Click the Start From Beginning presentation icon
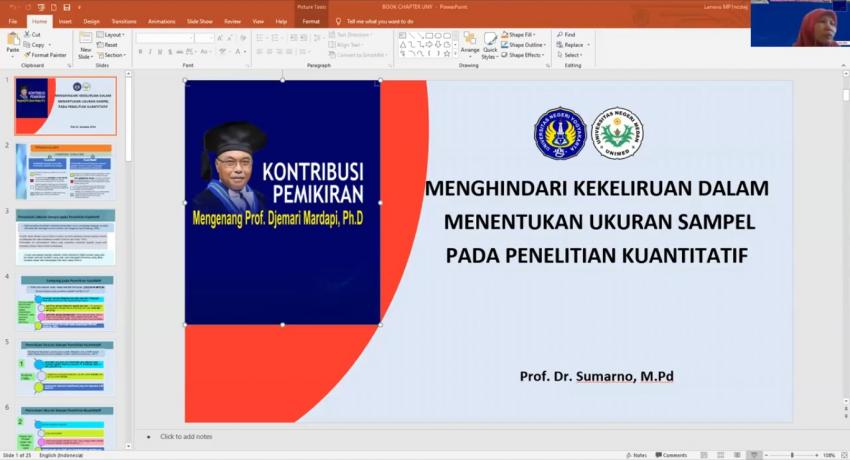Image resolution: width=850 pixels, height=460 pixels. 41,7
